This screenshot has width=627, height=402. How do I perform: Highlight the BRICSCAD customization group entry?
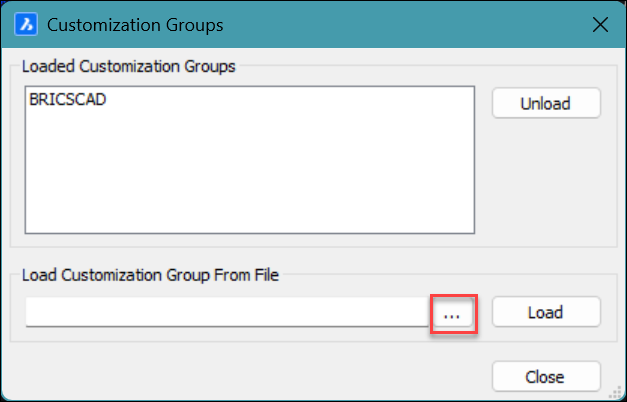[x=68, y=101]
